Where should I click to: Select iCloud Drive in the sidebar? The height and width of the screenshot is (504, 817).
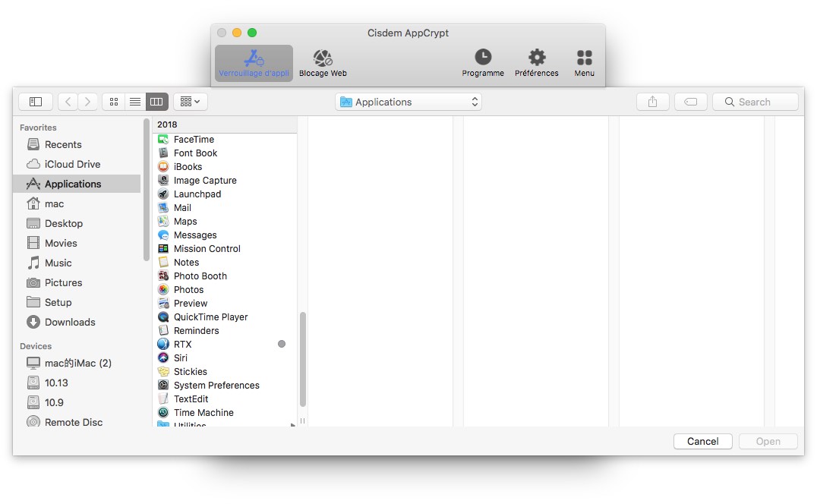tap(71, 164)
